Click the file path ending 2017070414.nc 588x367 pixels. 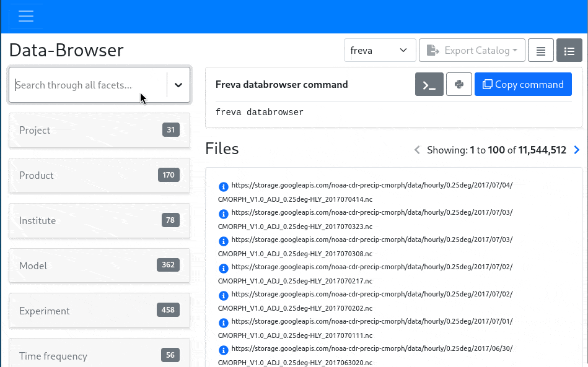(x=365, y=192)
